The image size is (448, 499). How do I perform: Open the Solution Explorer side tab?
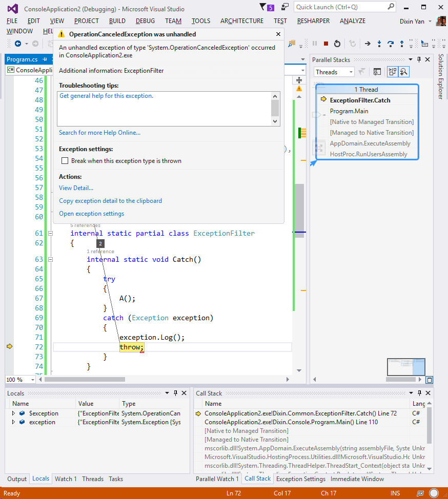pos(441,77)
